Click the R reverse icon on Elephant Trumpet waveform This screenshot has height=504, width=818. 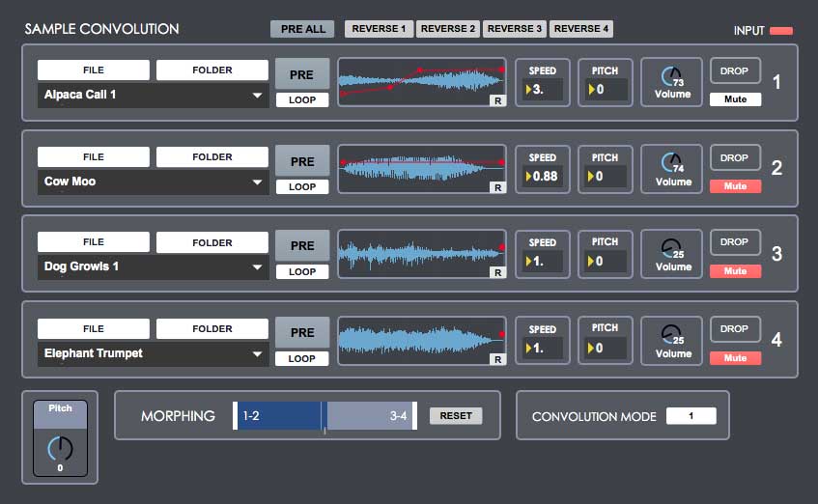(497, 359)
